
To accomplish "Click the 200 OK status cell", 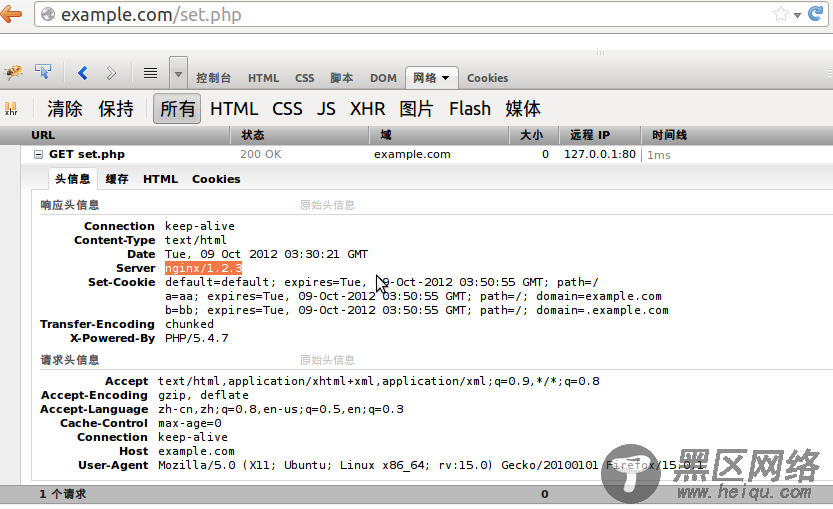I will tap(261, 155).
